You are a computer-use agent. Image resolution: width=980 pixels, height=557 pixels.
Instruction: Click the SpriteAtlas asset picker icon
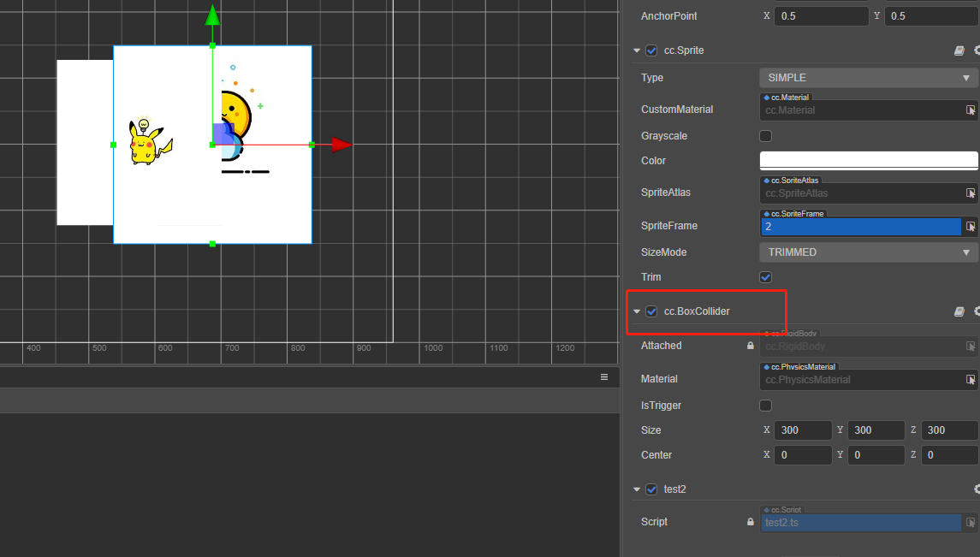970,193
